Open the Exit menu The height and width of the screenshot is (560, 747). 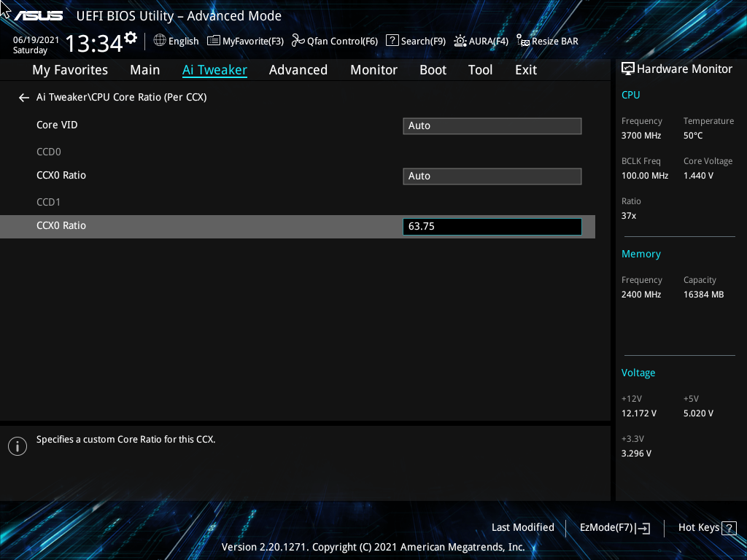[x=525, y=69]
